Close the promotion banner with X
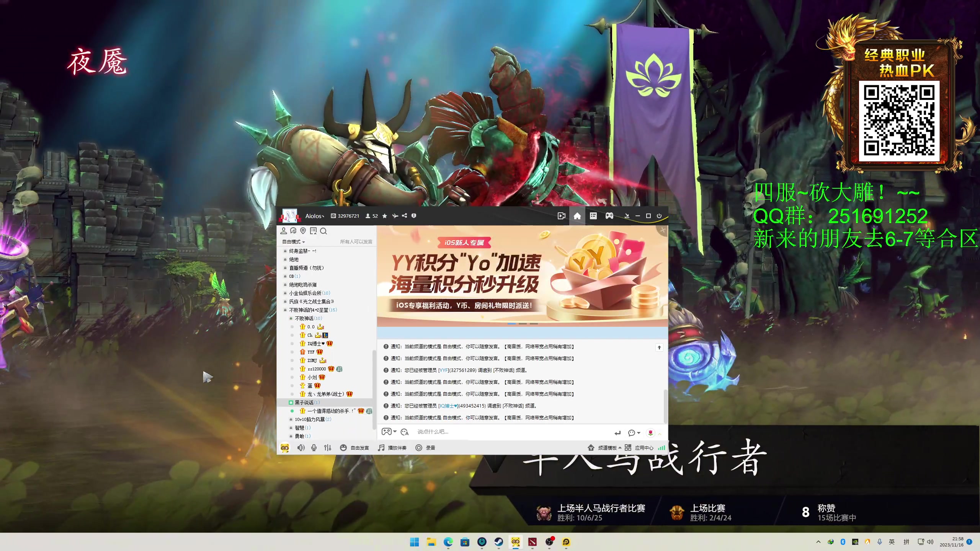This screenshot has width=980, height=551. tap(663, 230)
